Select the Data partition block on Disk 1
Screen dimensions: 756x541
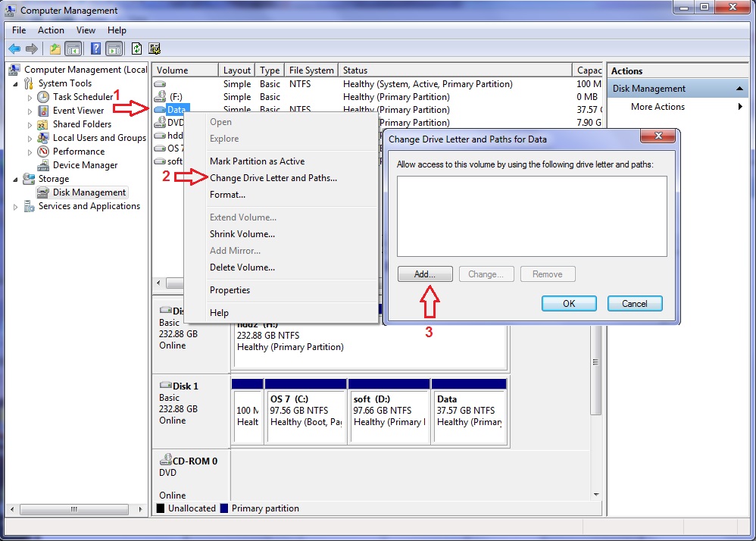(469, 411)
